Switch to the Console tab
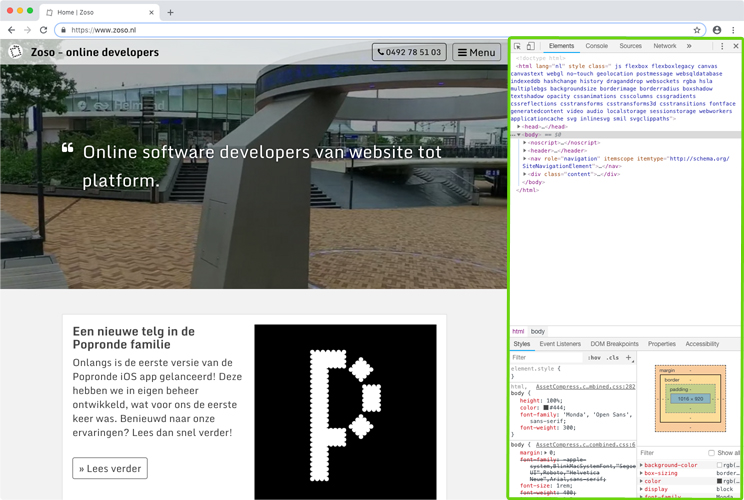The image size is (744, 500). 596,46
